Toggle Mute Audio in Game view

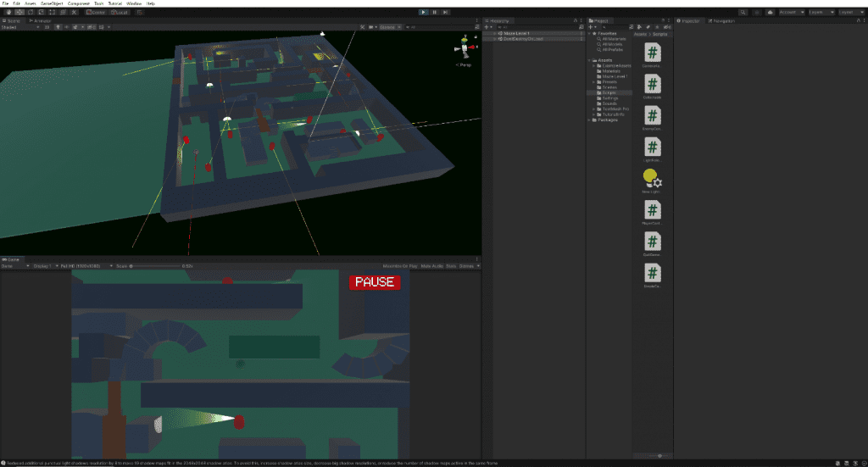click(x=433, y=265)
